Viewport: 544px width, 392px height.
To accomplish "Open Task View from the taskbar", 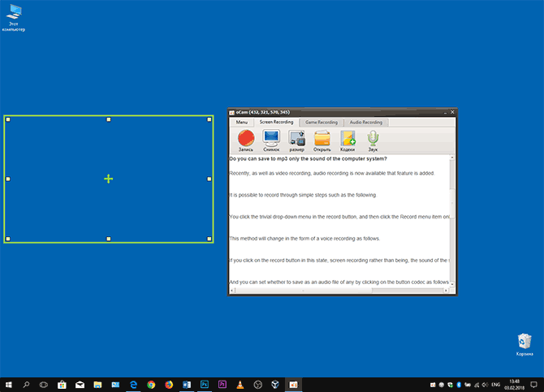I will pyautogui.click(x=44, y=385).
